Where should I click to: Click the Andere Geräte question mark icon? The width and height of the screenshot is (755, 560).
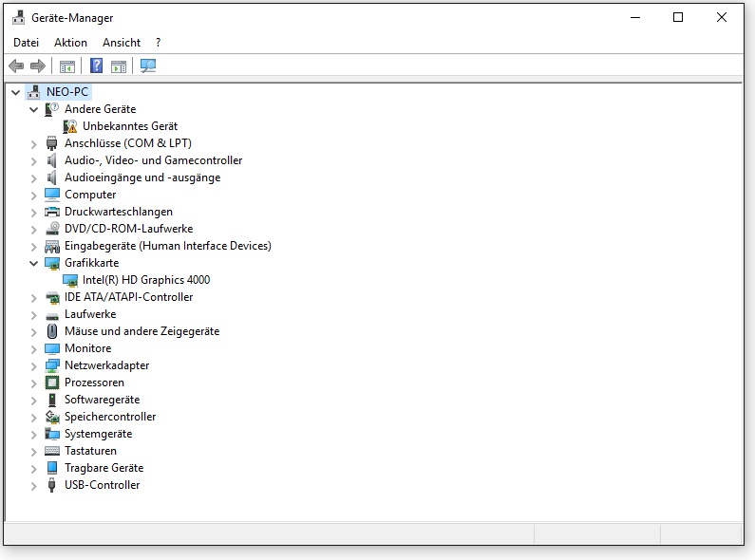click(x=51, y=109)
